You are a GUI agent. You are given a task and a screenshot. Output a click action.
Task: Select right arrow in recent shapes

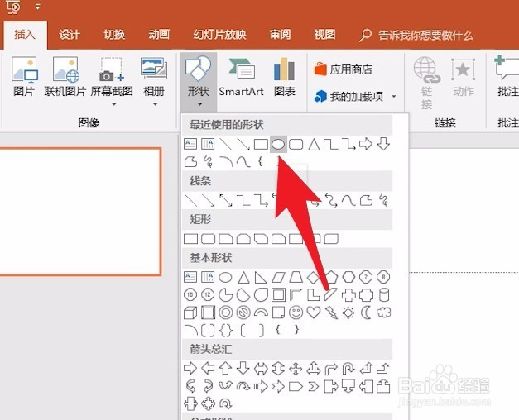(366, 144)
